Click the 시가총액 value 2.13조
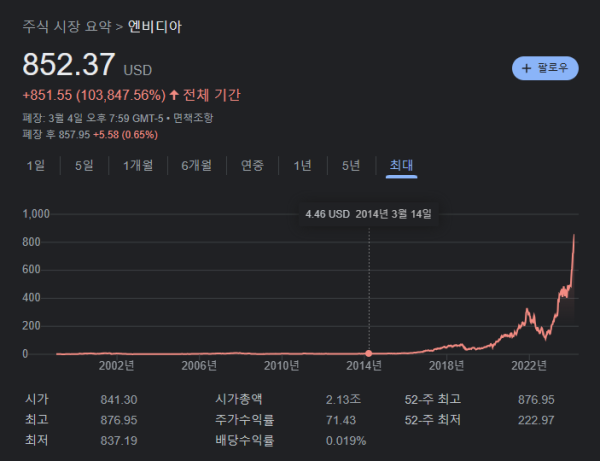Viewport: 600px width, 461px height. (x=343, y=400)
